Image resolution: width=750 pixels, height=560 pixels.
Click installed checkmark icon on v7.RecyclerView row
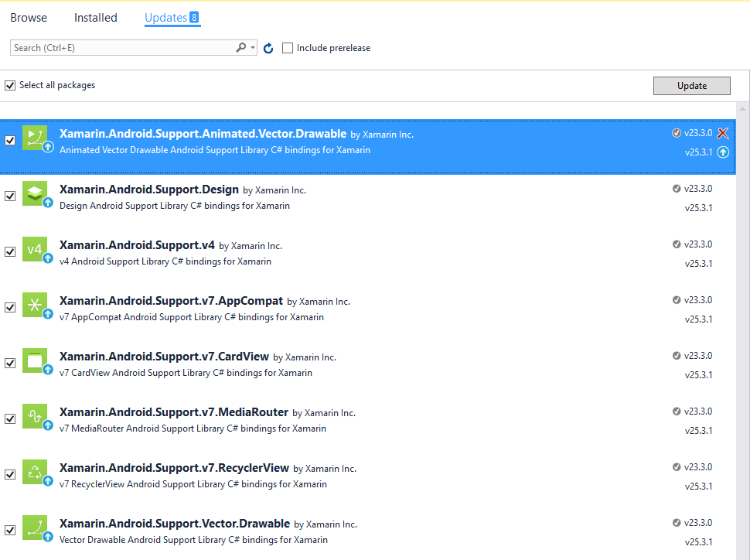(677, 467)
